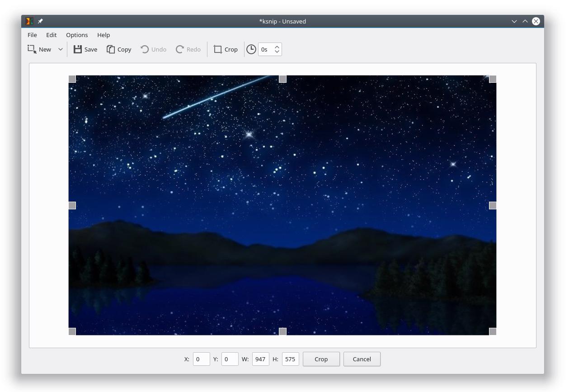Open the File menu
Viewport: 569px width, 392px height.
[32, 35]
